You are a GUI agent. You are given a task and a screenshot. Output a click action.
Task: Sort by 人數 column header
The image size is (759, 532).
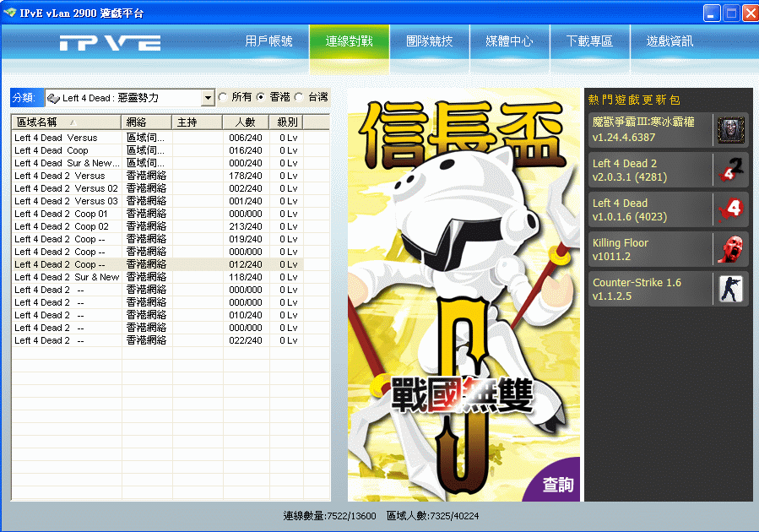246,122
